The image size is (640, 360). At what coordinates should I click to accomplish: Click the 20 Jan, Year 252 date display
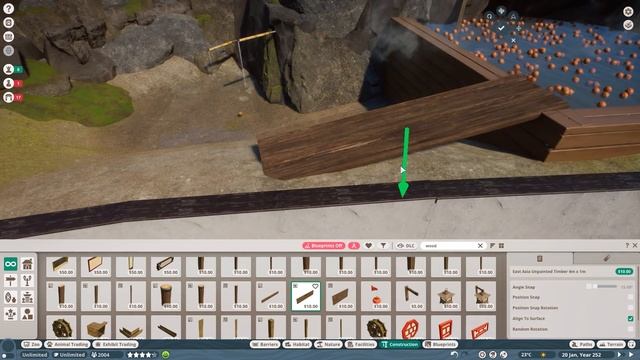point(581,355)
